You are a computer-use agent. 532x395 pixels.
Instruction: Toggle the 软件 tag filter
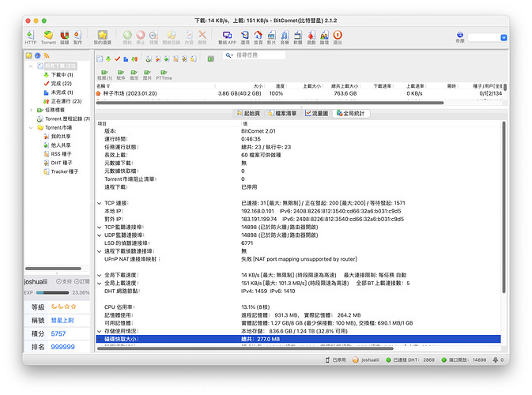click(121, 75)
